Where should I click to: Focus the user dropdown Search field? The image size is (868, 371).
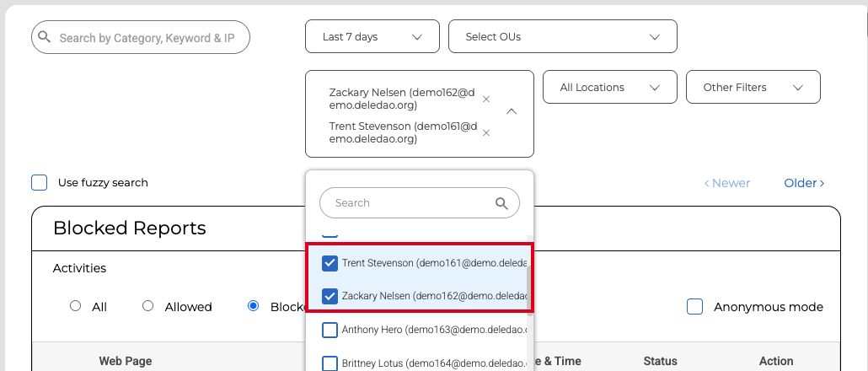click(x=419, y=202)
